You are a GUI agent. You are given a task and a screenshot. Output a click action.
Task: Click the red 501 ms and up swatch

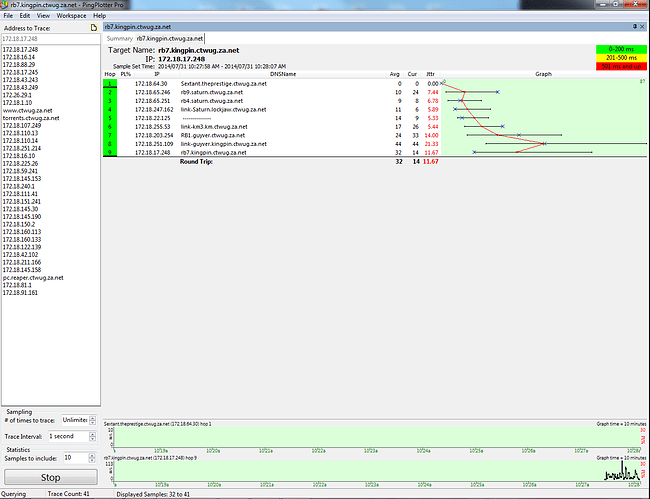620,65
